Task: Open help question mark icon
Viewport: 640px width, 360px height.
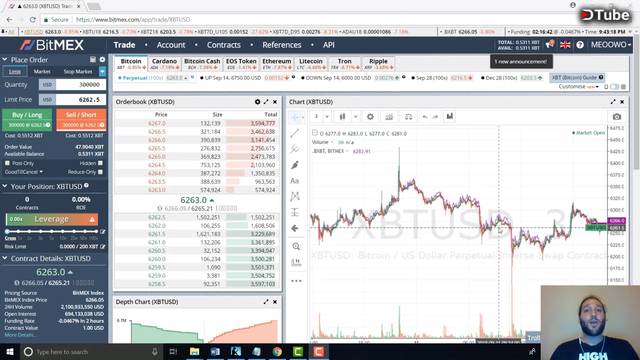Action: pos(580,45)
